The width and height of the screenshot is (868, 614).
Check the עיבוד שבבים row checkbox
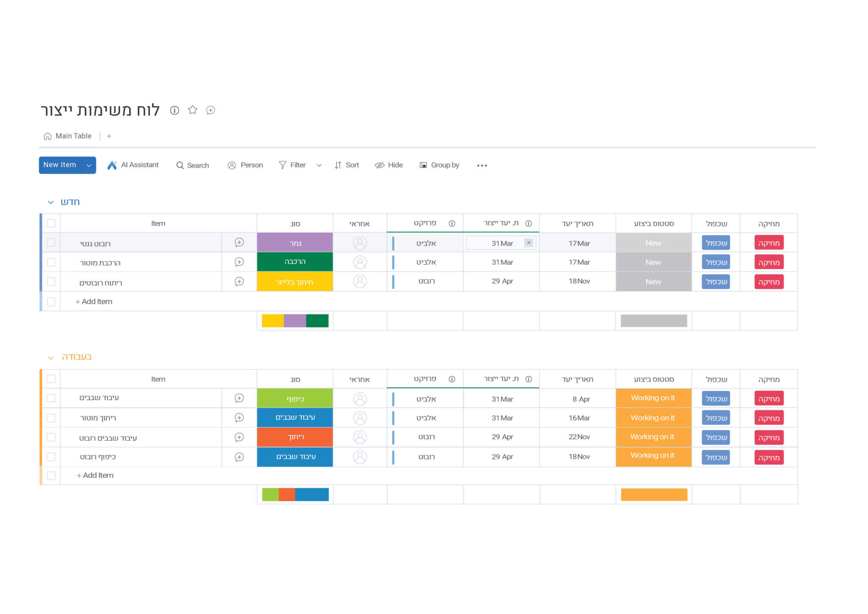pyautogui.click(x=51, y=398)
